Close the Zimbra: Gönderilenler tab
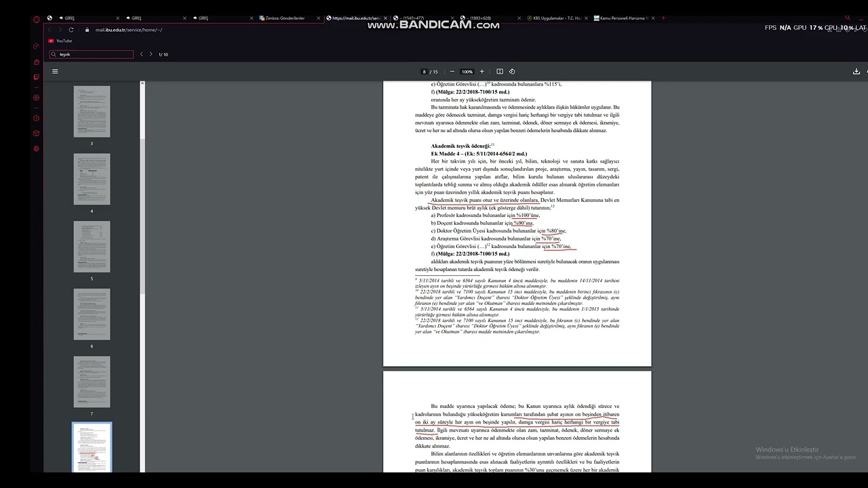Viewport: 868px width, 488px height. point(319,18)
